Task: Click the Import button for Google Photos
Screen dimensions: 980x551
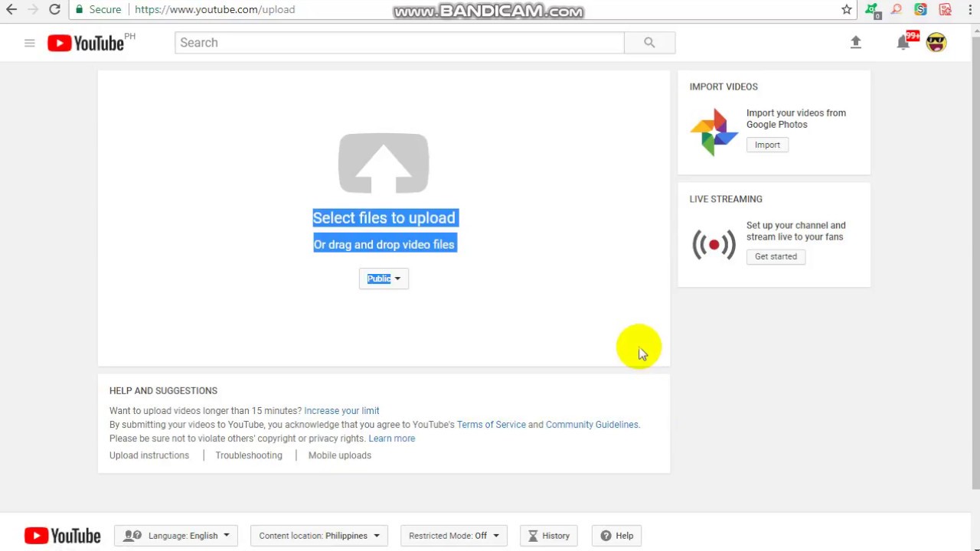Action: click(767, 145)
